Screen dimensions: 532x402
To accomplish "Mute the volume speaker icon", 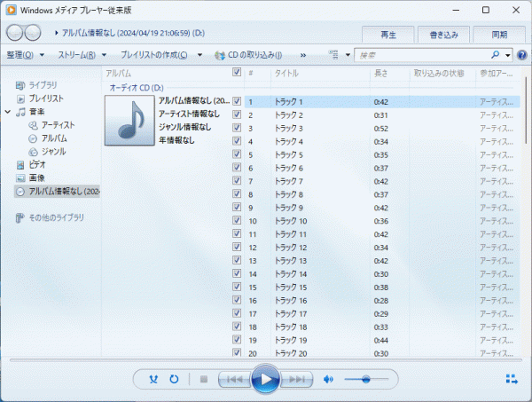I will [328, 379].
